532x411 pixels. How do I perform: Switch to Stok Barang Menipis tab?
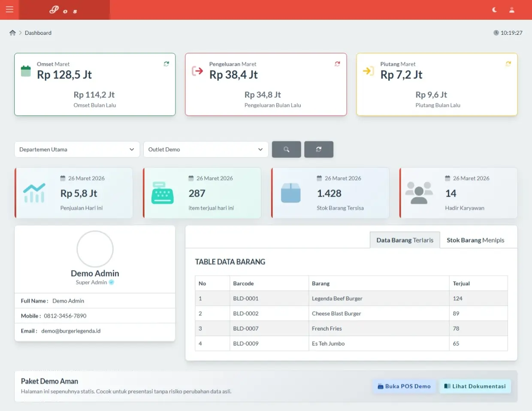click(x=475, y=241)
